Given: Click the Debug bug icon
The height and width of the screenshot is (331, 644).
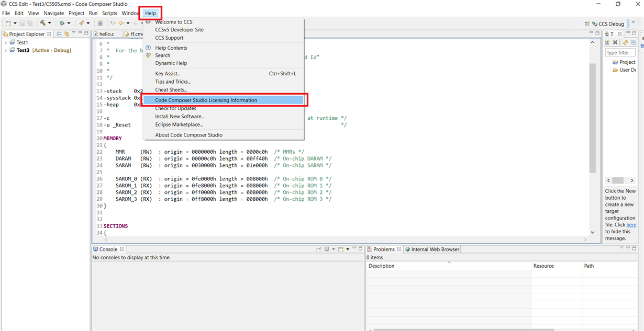Looking at the screenshot, I should point(62,23).
